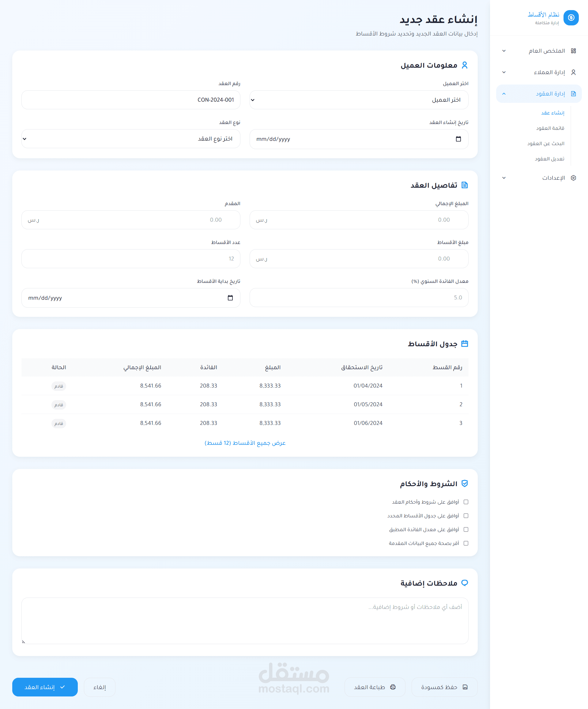
Task: Check أوافق على جدول الأقساط المحدد
Action: click(x=466, y=516)
